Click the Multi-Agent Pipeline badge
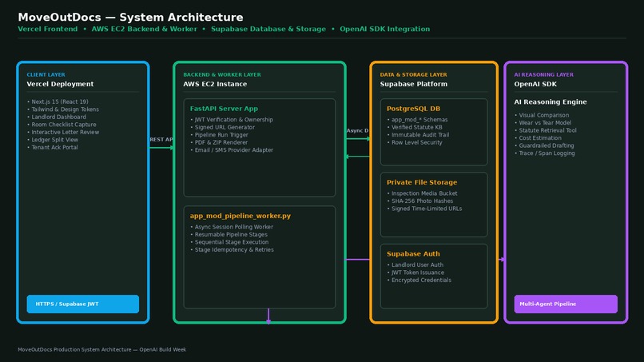Screen dimensions: 644x362 [x=566, y=304]
